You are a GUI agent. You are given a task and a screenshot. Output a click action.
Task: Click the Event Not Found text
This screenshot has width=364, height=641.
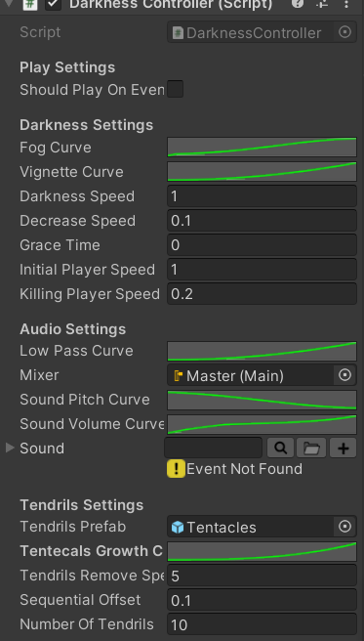tap(244, 469)
